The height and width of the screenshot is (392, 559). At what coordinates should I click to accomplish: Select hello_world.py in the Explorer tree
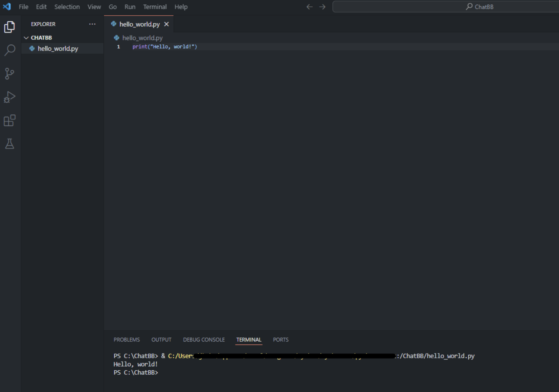click(63, 48)
